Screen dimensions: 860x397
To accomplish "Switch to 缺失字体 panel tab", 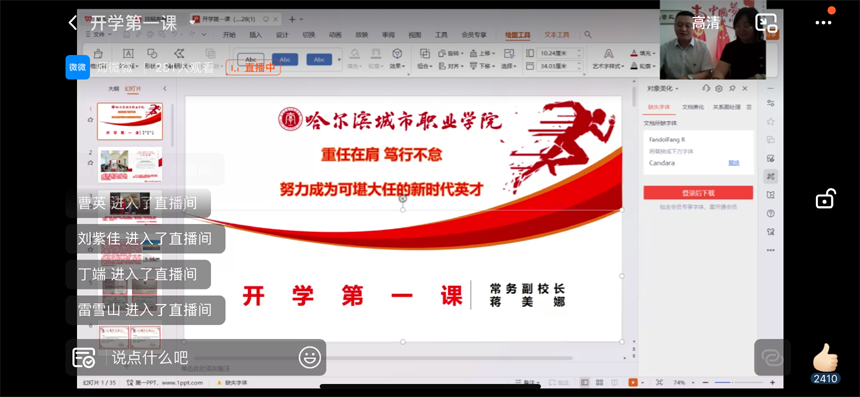I will [659, 107].
